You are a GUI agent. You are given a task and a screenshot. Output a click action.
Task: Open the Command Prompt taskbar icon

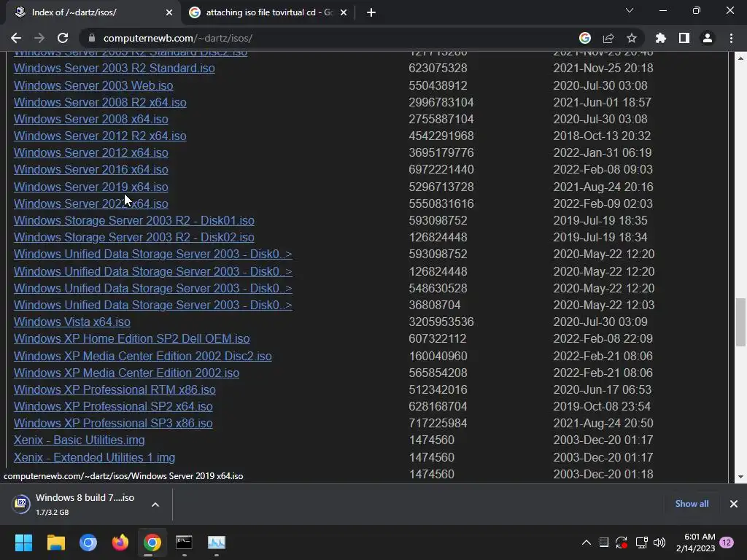point(184,542)
